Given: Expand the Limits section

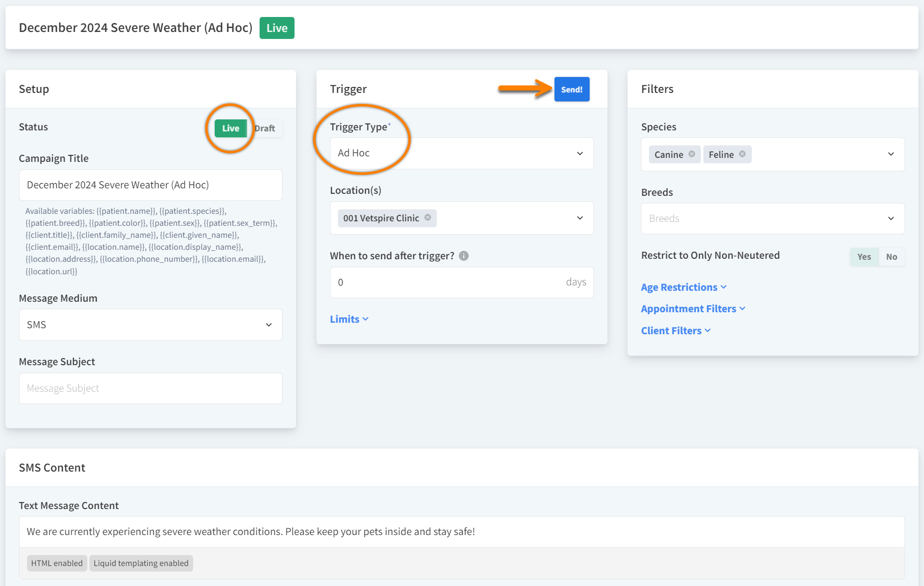Looking at the screenshot, I should [349, 319].
